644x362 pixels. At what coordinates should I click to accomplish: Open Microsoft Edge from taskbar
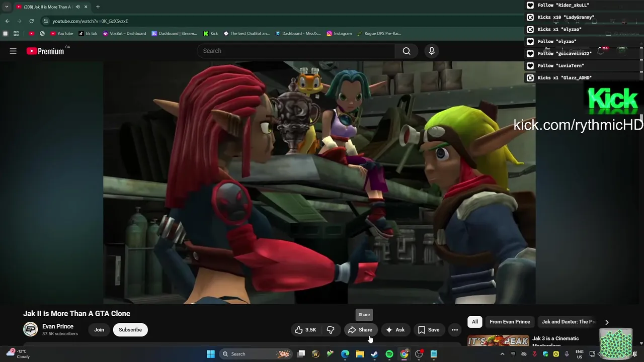(345, 354)
